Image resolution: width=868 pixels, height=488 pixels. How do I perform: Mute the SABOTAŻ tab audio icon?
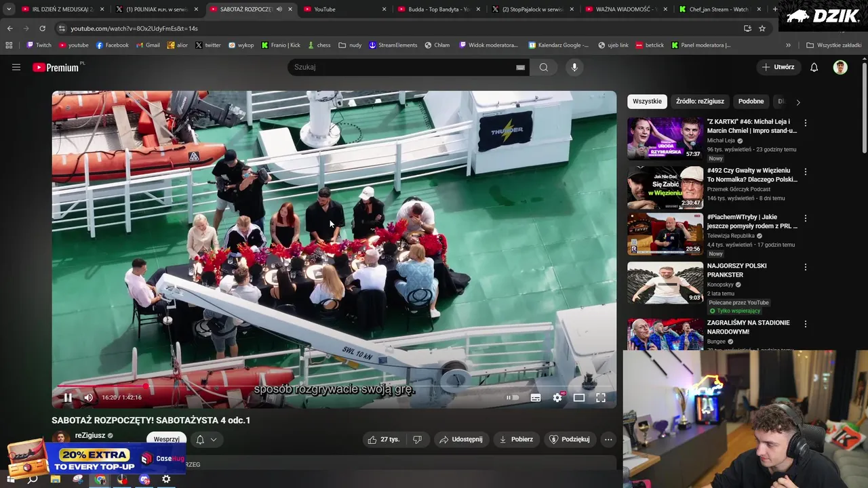pos(279,9)
